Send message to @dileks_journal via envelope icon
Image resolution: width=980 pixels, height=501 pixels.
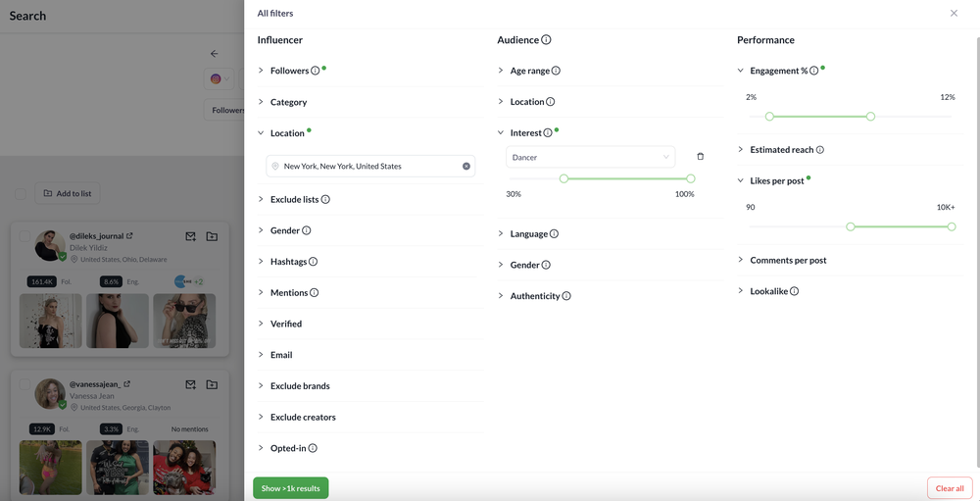point(191,236)
